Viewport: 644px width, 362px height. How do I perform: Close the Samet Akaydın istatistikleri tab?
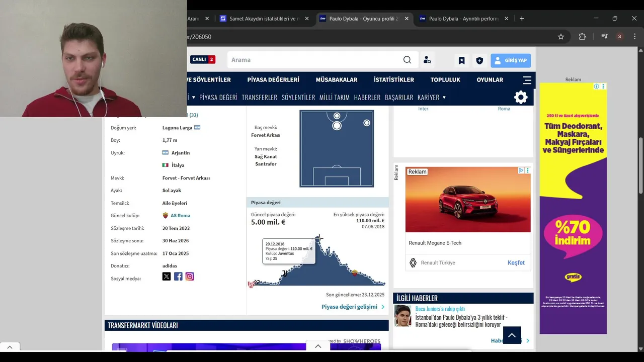307,19
